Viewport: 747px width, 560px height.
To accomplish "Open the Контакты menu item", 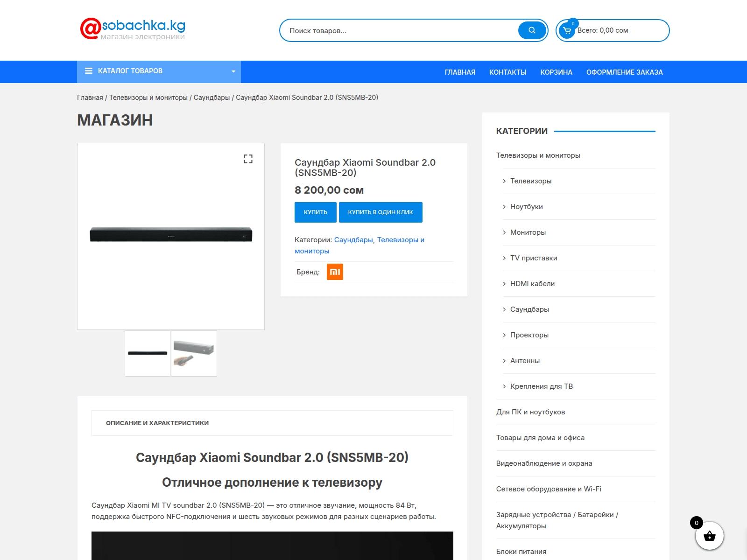I will click(507, 72).
